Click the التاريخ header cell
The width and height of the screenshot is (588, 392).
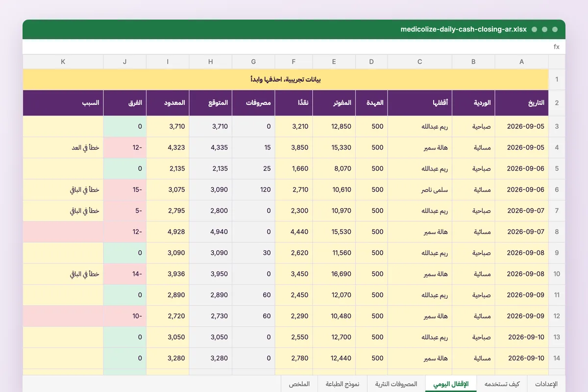[x=521, y=103]
